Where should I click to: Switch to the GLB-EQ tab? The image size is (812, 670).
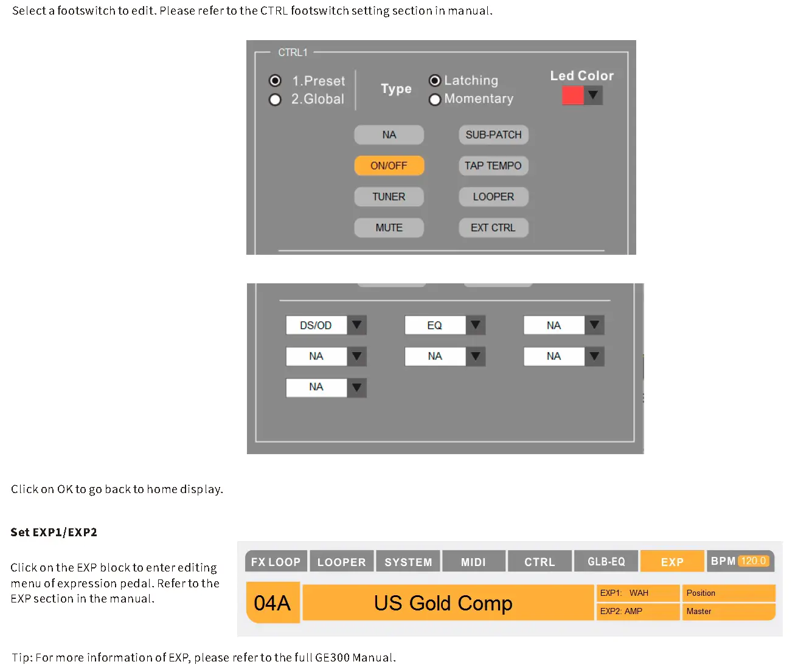click(x=606, y=562)
